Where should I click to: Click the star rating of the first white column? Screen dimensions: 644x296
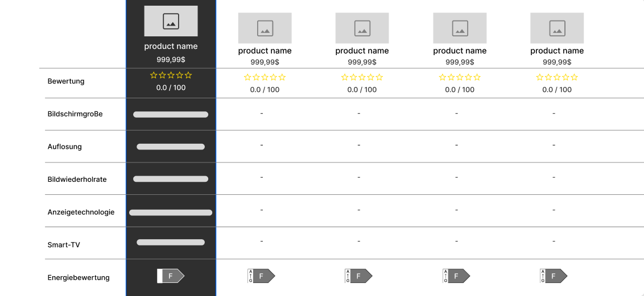tap(265, 77)
